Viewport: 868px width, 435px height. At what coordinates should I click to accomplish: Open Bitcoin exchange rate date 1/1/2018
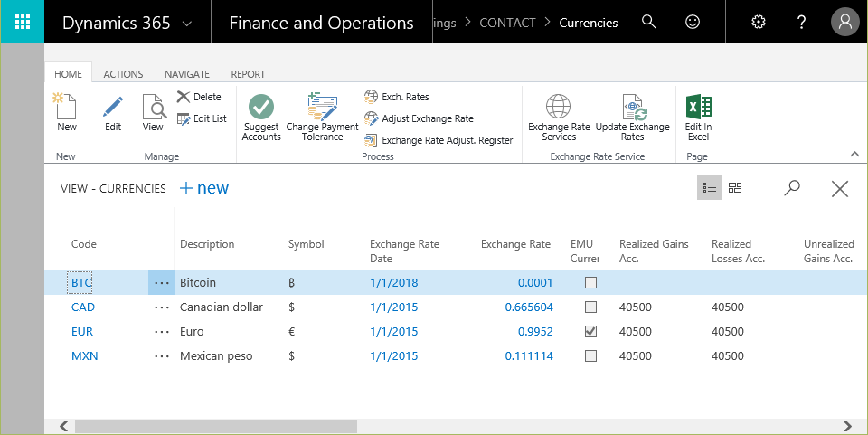coord(393,283)
